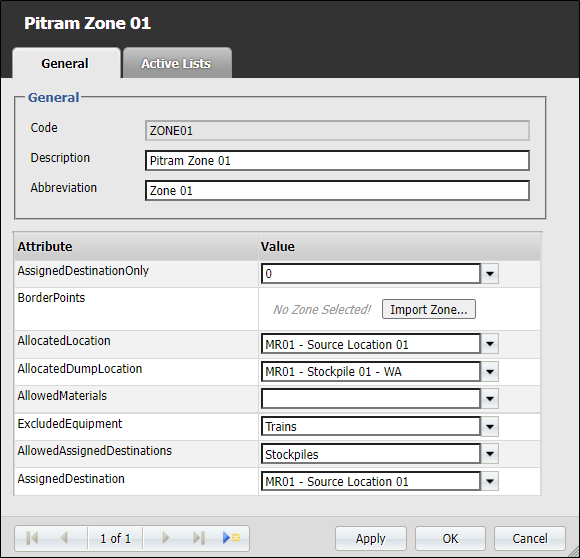Go to first record in navigator

(x=32, y=538)
